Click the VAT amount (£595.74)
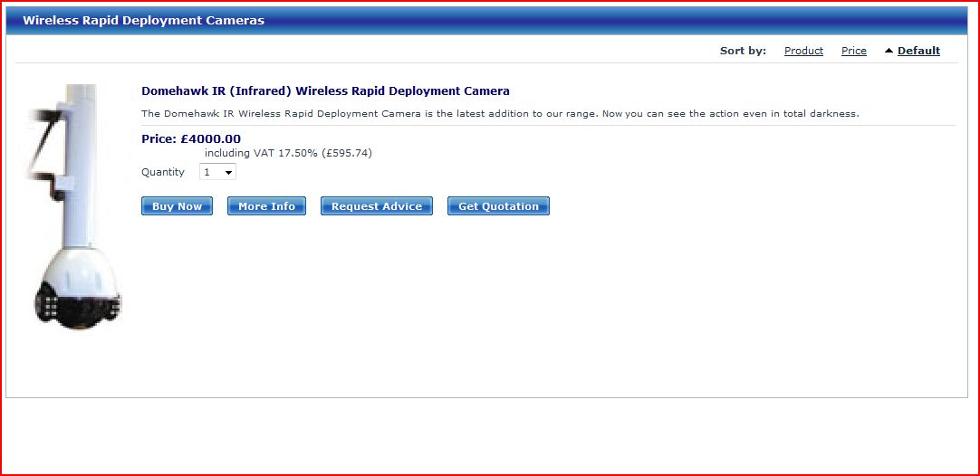Screen dimensions: 980x476 click(x=347, y=153)
